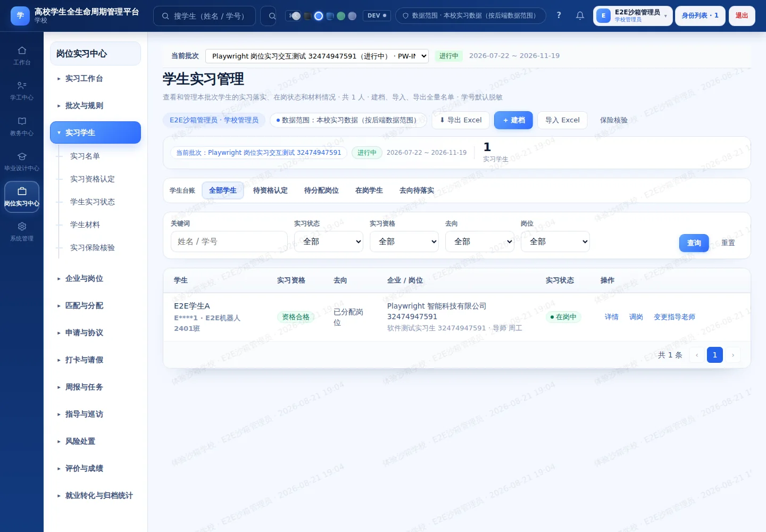Screen dimensions: 766x532
Task: Switch to 在岗学生 tab
Action: click(x=369, y=190)
